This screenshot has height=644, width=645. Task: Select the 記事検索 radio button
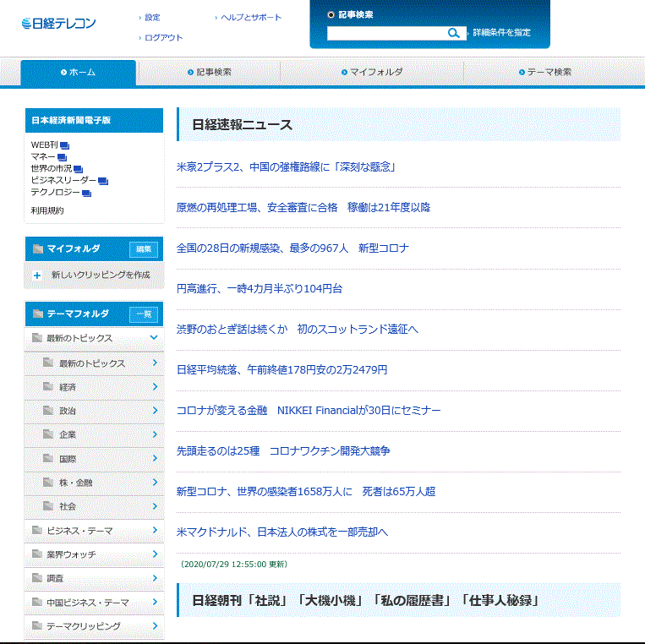pyautogui.click(x=331, y=14)
